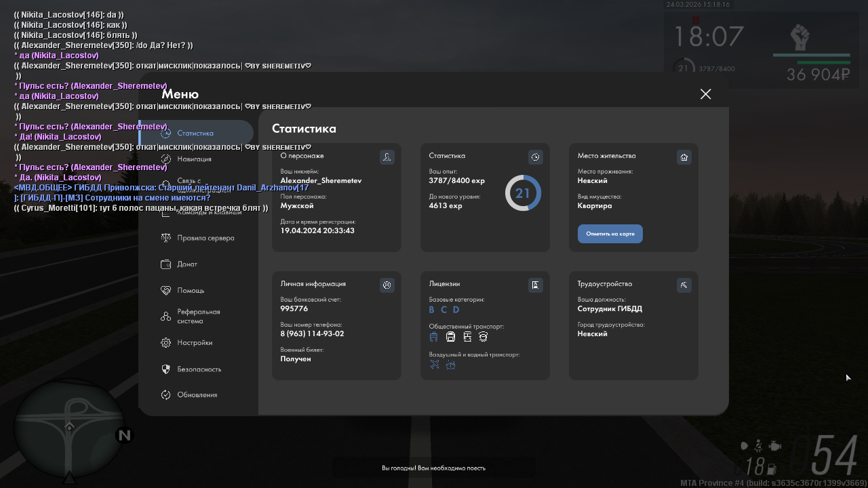
Task: Open Правила сервера in the sidebar
Action: click(x=205, y=239)
